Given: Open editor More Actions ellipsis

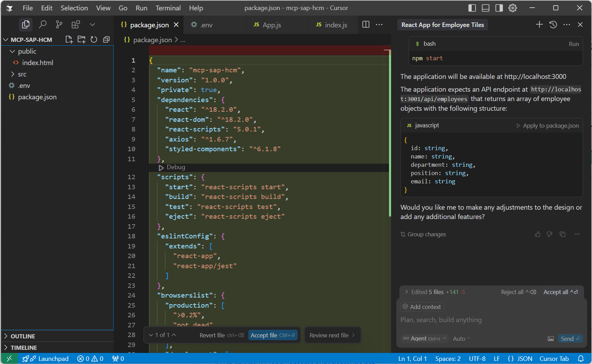Looking at the screenshot, I should 379,25.
